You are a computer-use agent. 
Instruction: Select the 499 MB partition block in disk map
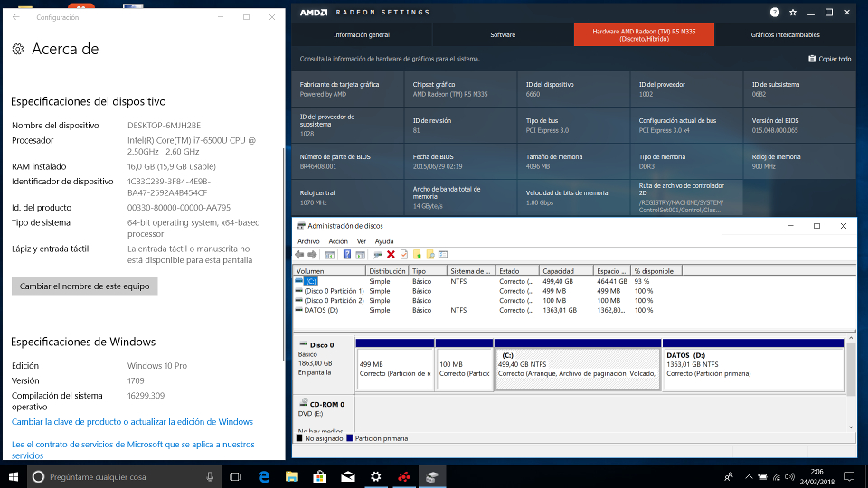tap(395, 365)
